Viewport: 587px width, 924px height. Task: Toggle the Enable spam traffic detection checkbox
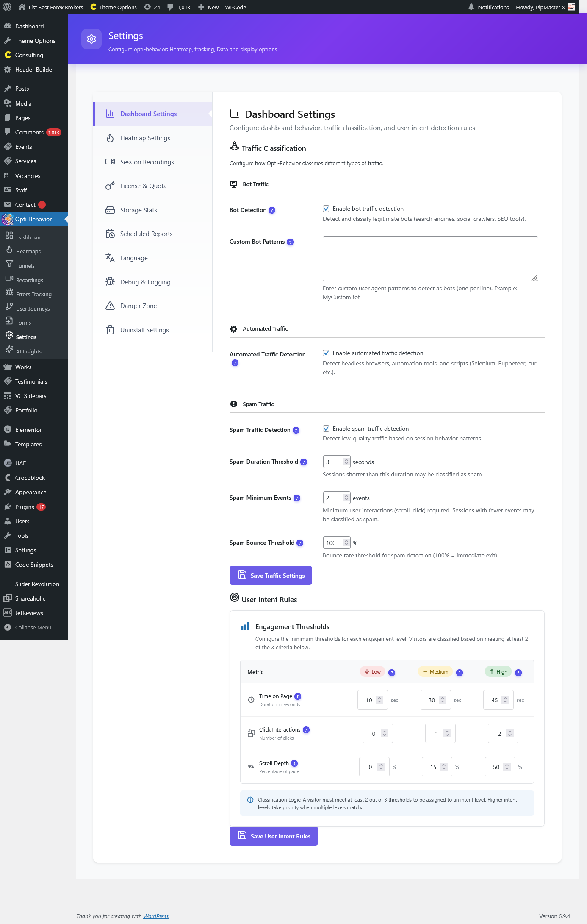[326, 429]
